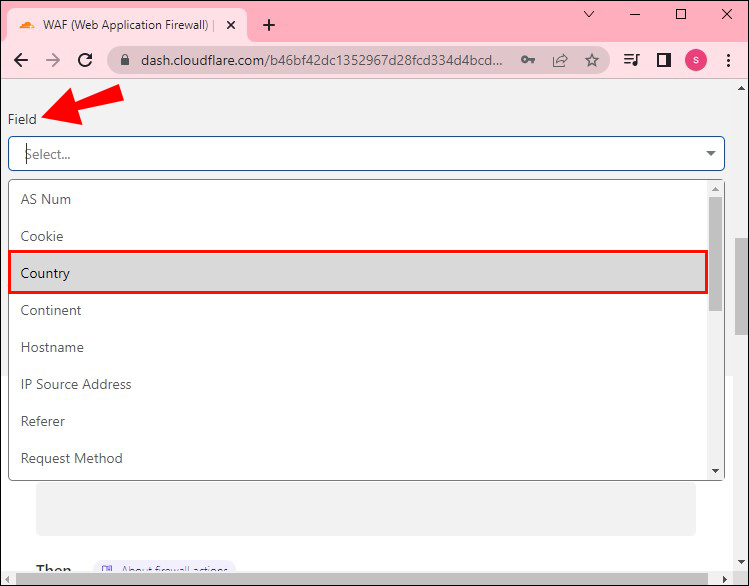Open the tab search chevron
The width and height of the screenshot is (749, 586).
[x=588, y=14]
